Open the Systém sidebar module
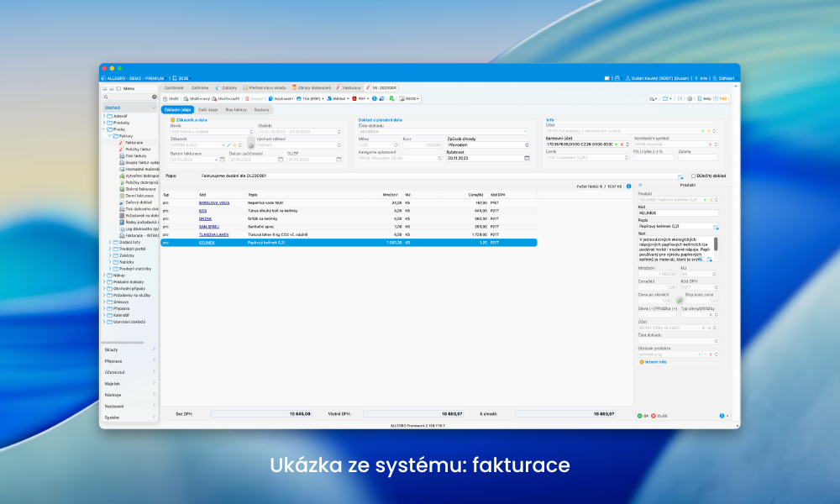840x504 pixels. (129, 417)
